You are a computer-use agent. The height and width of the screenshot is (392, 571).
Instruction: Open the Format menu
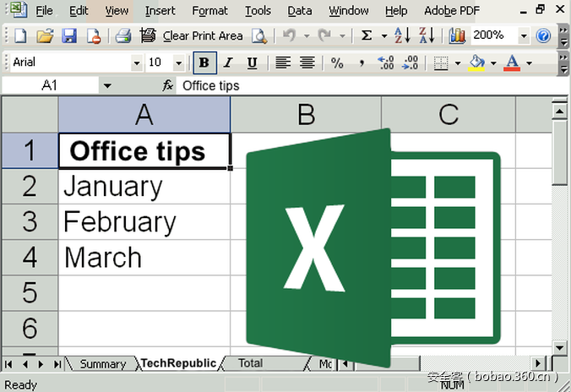click(x=209, y=11)
